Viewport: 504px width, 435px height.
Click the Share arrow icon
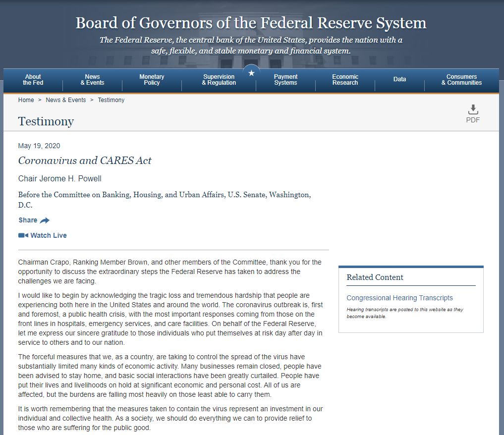point(45,220)
